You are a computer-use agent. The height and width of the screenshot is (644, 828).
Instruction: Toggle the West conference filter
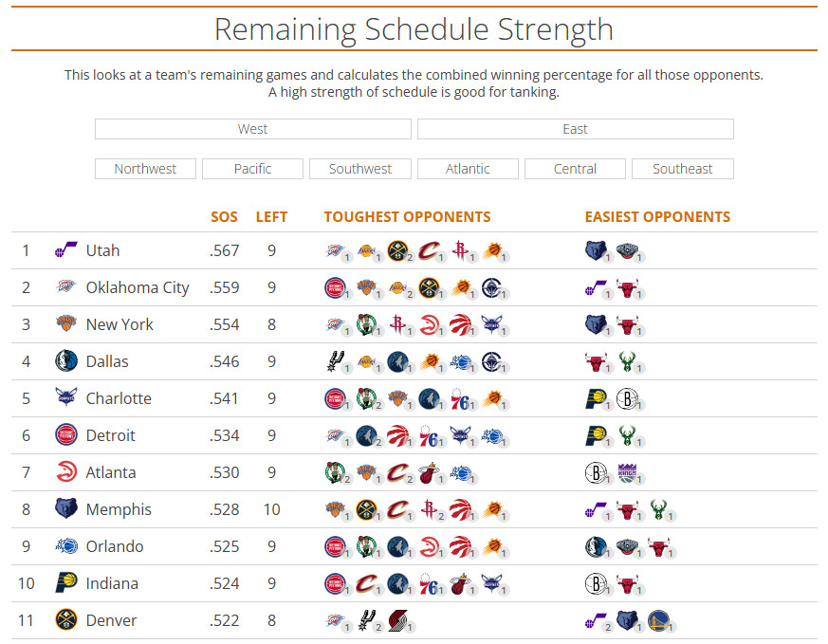click(x=252, y=129)
